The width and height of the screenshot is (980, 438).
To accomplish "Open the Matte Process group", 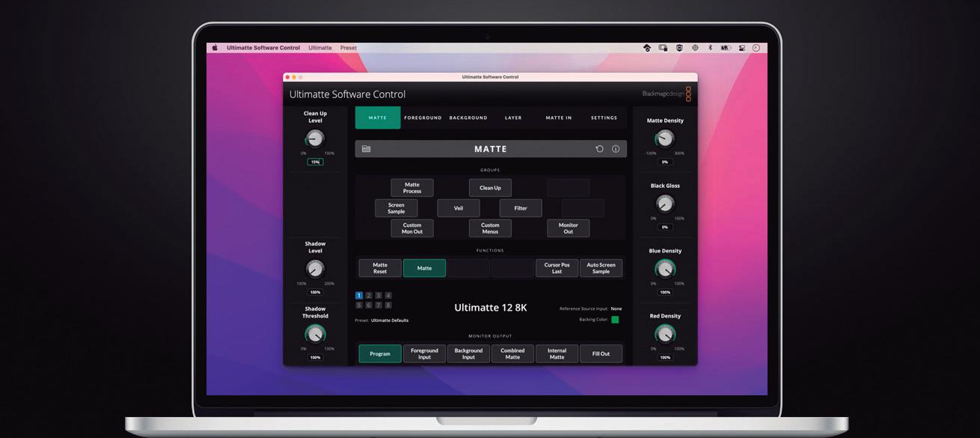I will [x=412, y=188].
